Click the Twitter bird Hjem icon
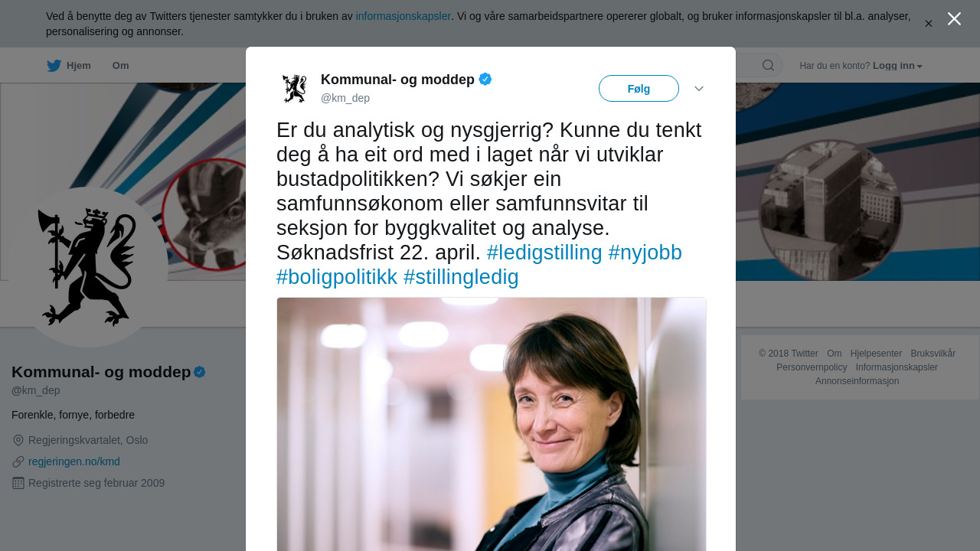 pos(54,66)
